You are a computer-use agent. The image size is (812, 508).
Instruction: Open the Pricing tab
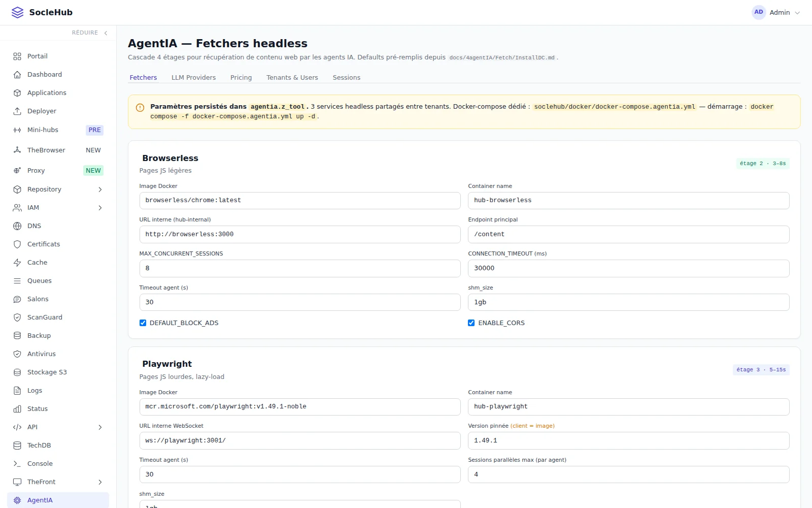pos(241,78)
